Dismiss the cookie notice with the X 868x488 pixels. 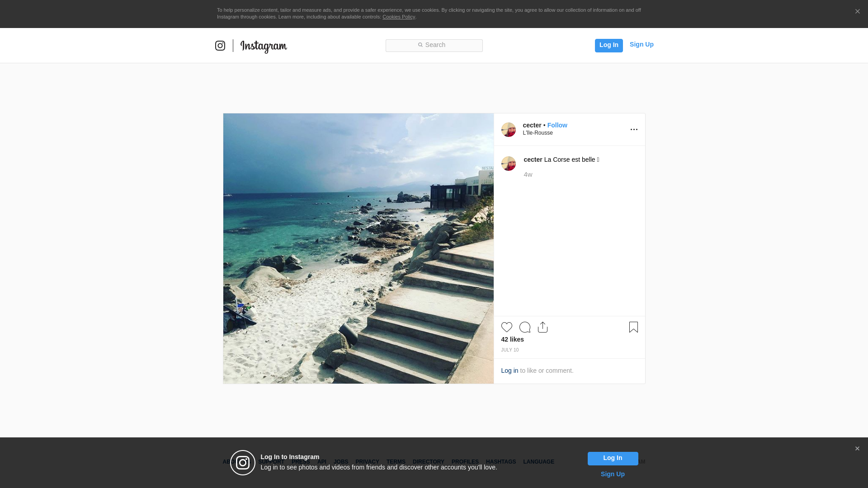[857, 11]
